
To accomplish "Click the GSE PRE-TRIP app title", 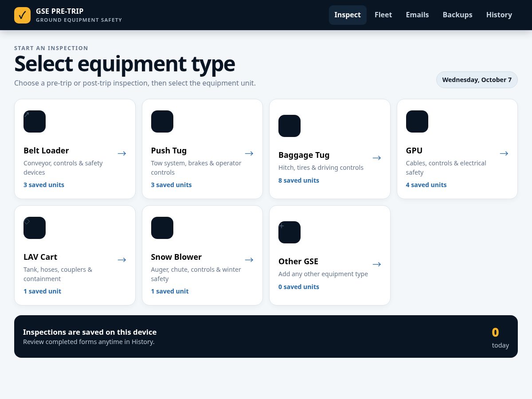I will (x=60, y=11).
